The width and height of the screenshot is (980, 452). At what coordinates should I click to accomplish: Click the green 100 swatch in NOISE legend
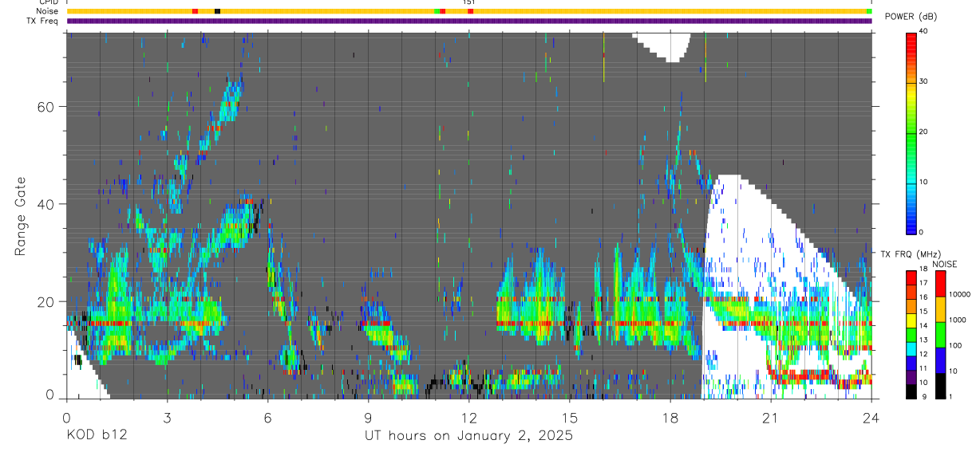tap(940, 335)
